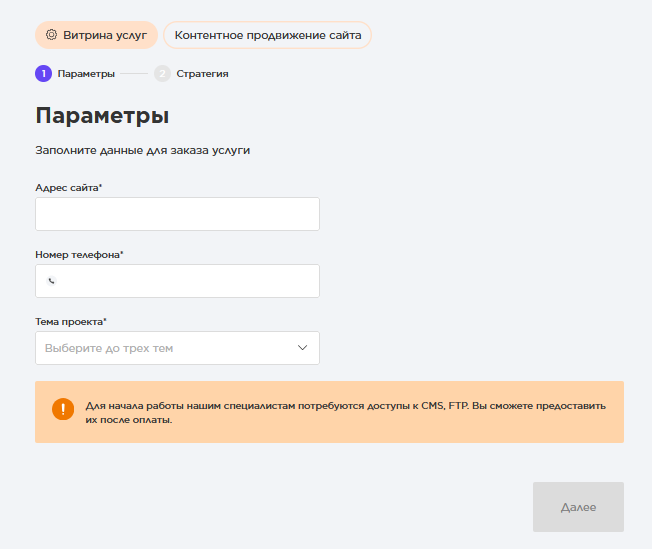The width and height of the screenshot is (652, 549).
Task: Click the phone handset icon
Action: (x=52, y=281)
